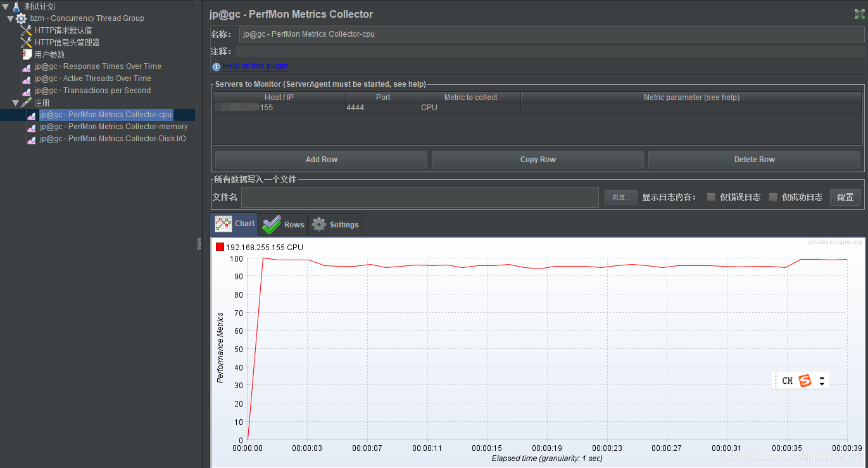Open the input method options arrow
This screenshot has width=868, height=468.
click(x=822, y=381)
